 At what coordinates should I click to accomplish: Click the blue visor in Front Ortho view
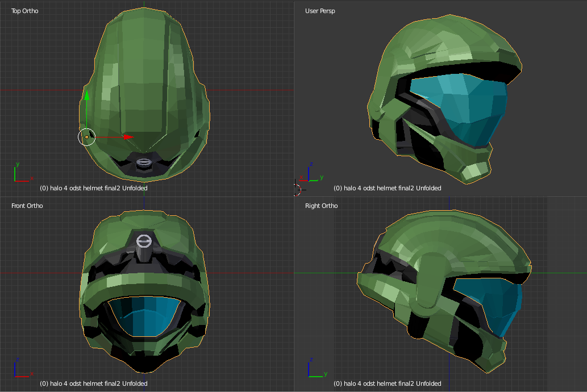[144, 316]
